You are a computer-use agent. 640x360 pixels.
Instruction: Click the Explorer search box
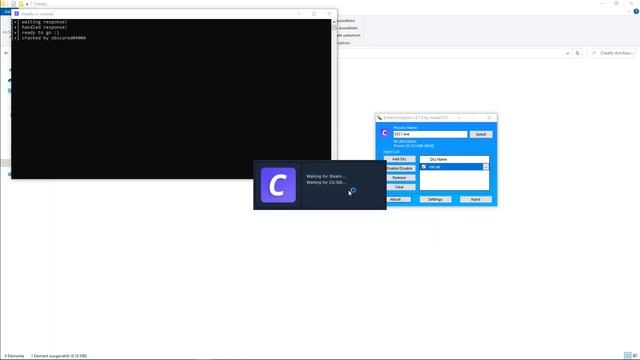(x=611, y=53)
